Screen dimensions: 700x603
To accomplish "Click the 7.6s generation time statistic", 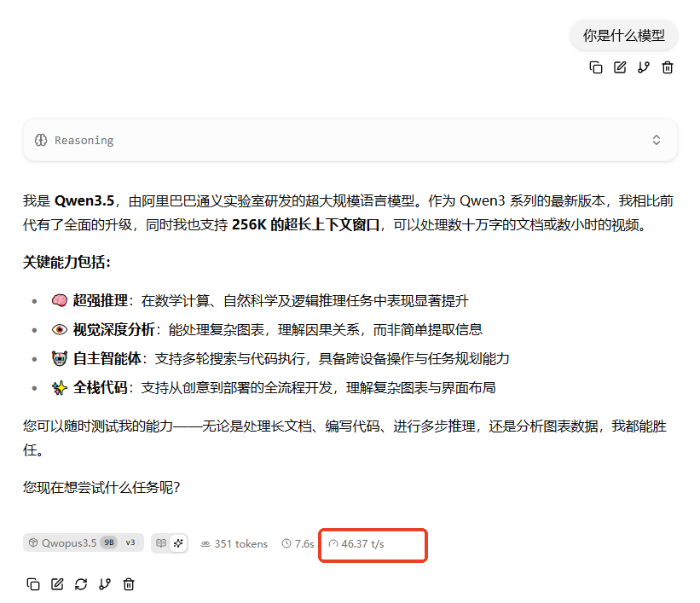I will pyautogui.click(x=298, y=543).
